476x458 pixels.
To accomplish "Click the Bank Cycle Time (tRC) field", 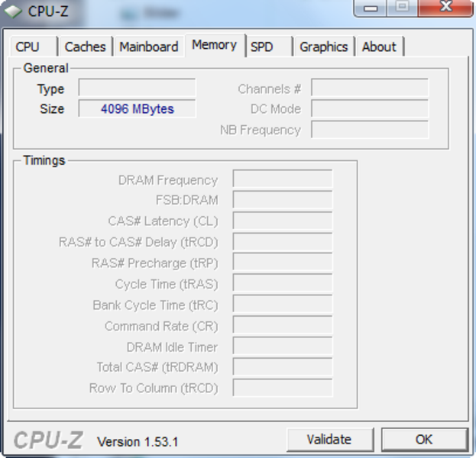I will (283, 304).
